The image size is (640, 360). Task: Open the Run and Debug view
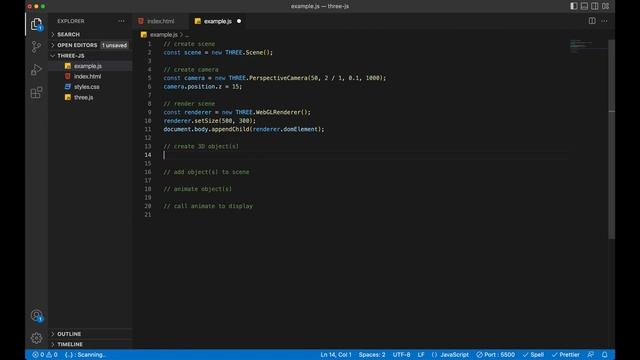[36, 70]
